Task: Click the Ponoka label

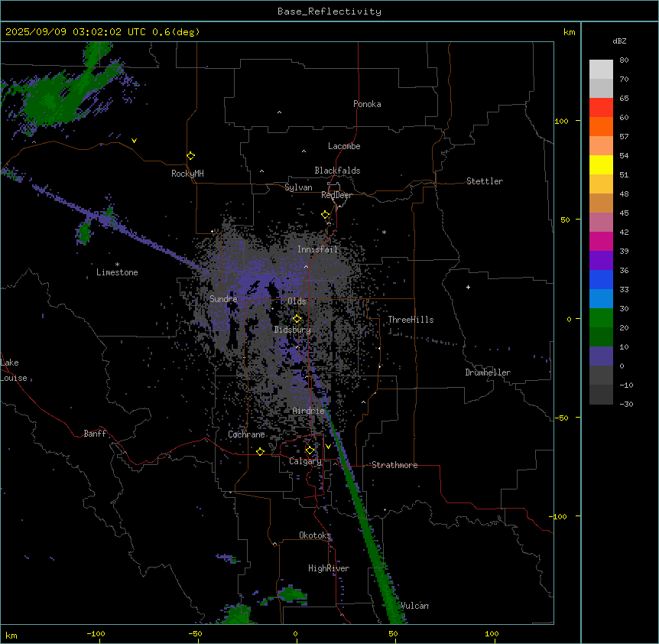Action: tap(367, 104)
